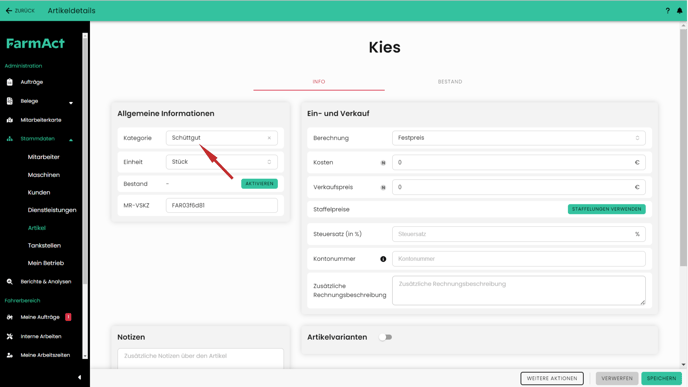688x387 pixels.
Task: Toggle the net/gross icon next to Kosten
Action: pos(383,163)
